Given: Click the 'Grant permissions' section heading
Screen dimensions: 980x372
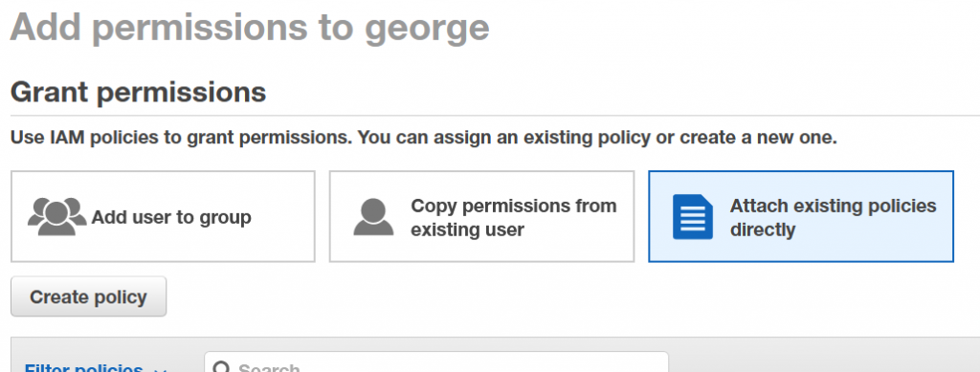Looking at the screenshot, I should coord(139,93).
